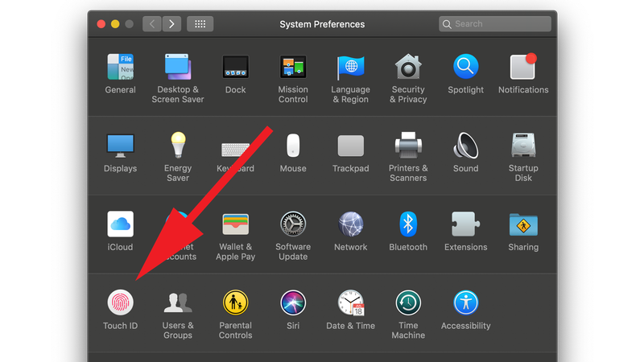Open Wallet & Apple Pay pane
Screen dimensions: 644x362
pos(235,224)
